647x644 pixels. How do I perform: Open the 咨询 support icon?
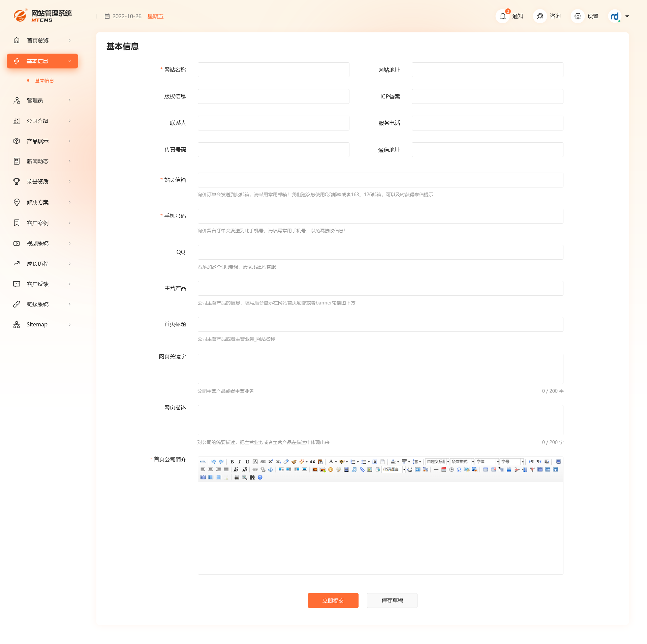(540, 16)
